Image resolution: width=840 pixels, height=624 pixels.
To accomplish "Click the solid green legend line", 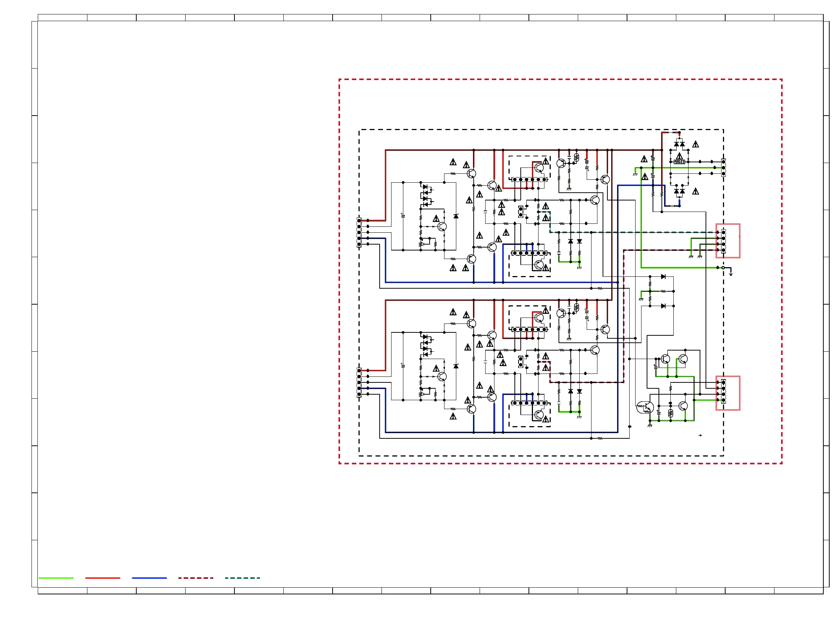I will click(56, 578).
